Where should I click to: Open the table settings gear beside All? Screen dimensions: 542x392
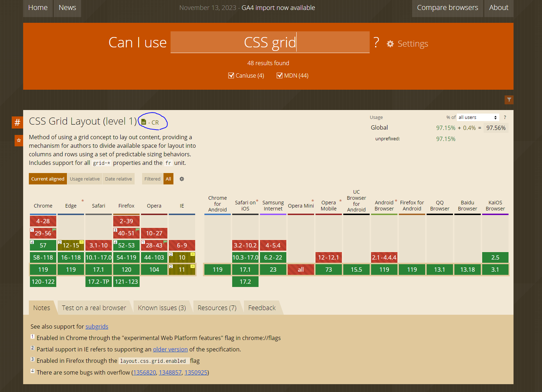point(182,179)
